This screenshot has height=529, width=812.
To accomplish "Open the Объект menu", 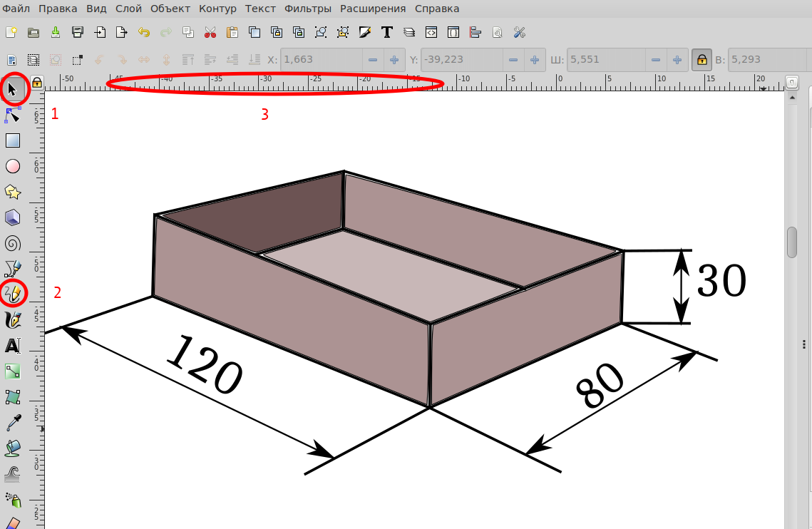I will (170, 9).
